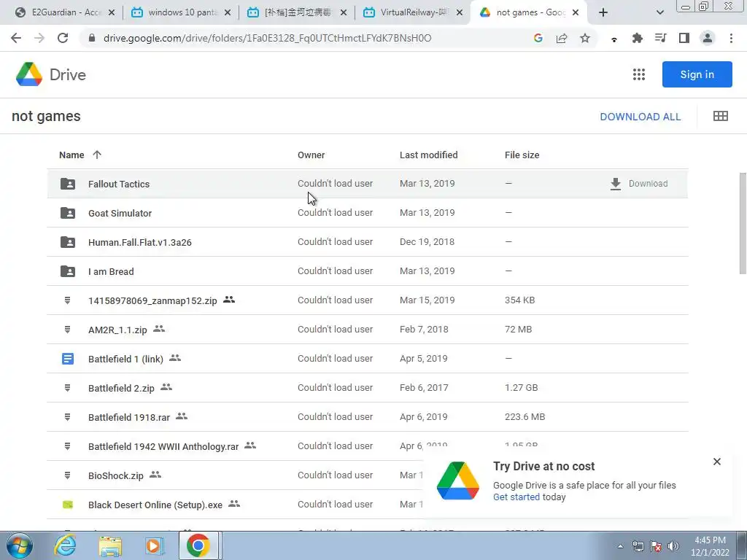Click the Google icon in address bar
Viewport: 747px width, 560px height.
(538, 38)
